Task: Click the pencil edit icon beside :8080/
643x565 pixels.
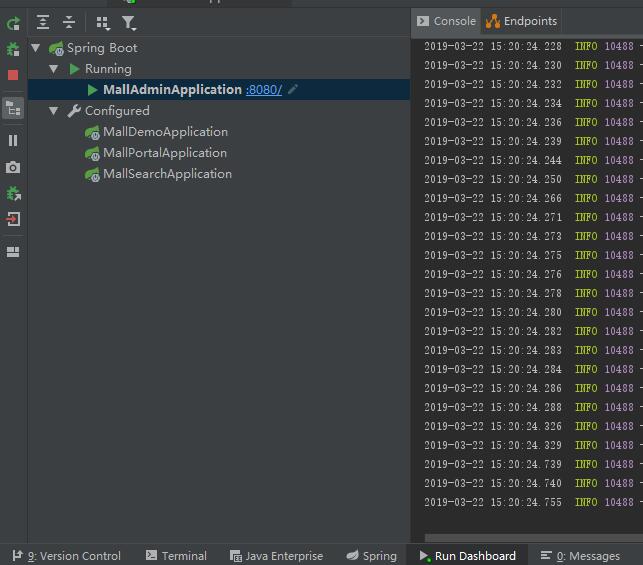Action: (293, 89)
